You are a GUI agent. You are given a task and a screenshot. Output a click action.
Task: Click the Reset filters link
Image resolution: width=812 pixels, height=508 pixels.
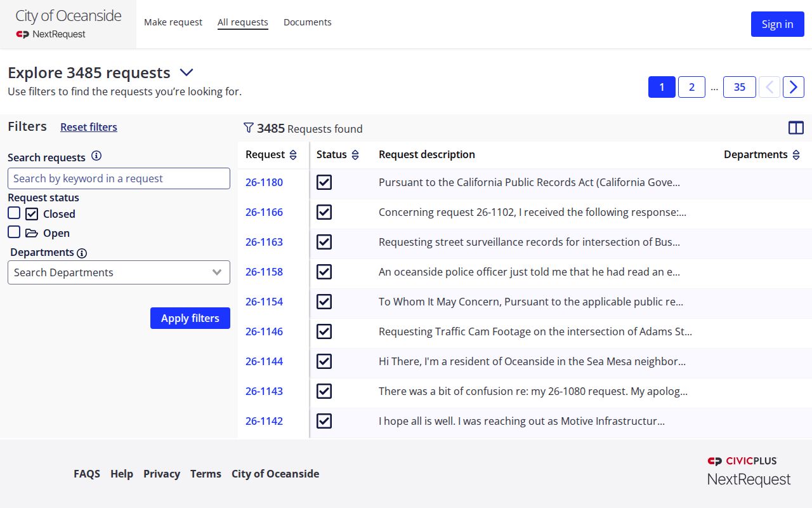pos(89,127)
